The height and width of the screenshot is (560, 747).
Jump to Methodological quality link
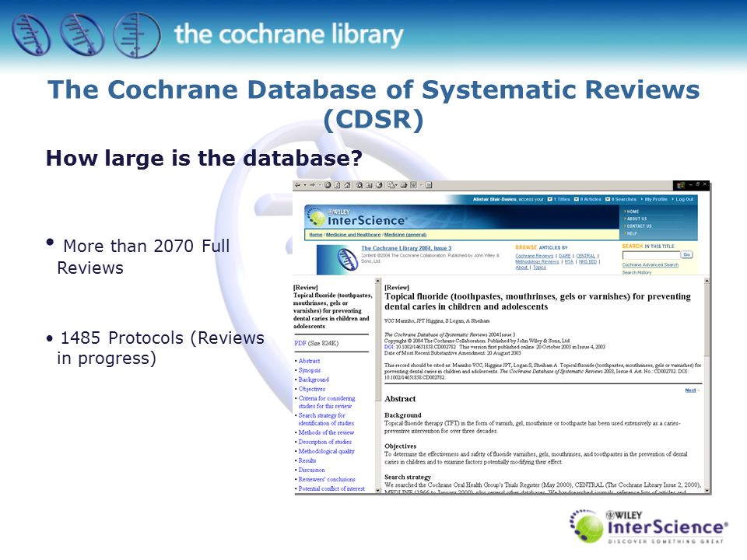(326, 451)
